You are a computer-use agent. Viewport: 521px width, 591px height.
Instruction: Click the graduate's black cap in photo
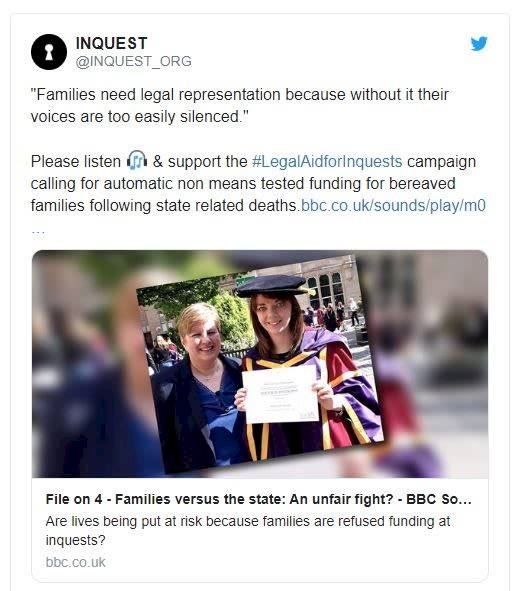pyautogui.click(x=272, y=286)
